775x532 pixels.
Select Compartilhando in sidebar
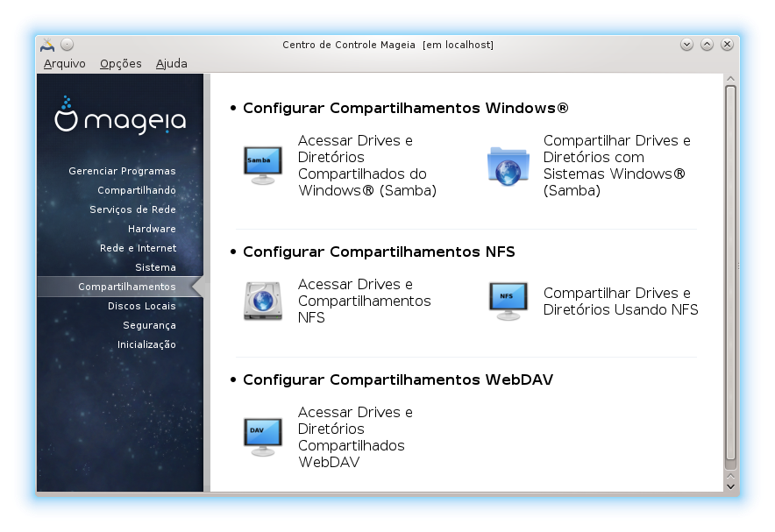[137, 190]
